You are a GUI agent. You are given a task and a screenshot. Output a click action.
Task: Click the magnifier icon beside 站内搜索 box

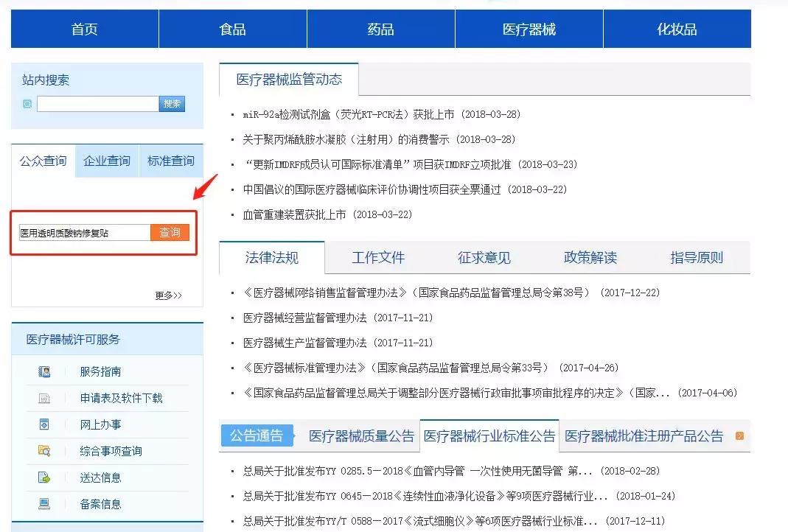point(27,103)
